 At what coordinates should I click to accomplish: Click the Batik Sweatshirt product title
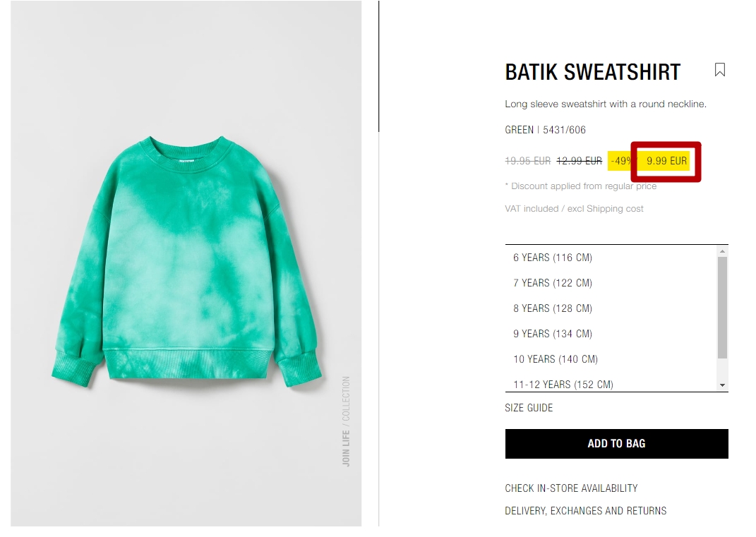tap(592, 72)
